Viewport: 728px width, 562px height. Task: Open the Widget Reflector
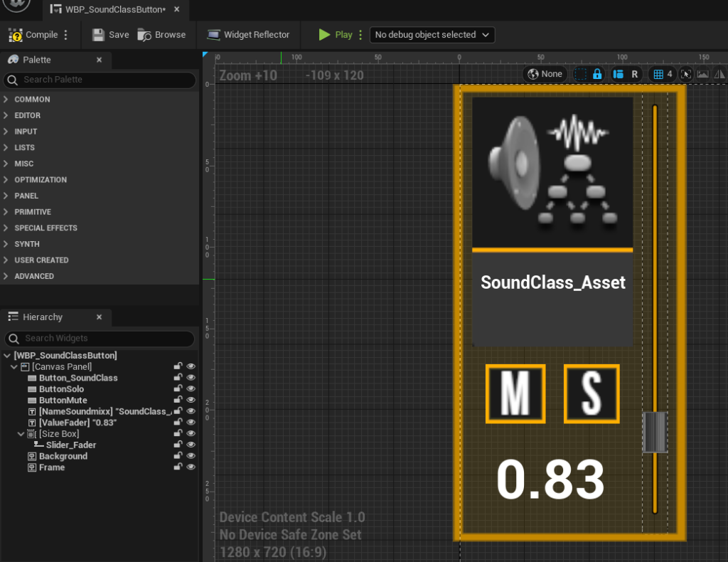(x=248, y=35)
